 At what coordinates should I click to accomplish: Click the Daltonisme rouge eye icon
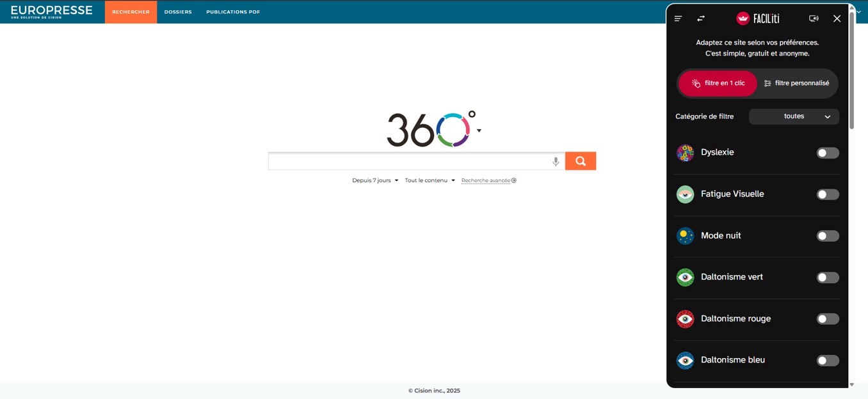[685, 319]
